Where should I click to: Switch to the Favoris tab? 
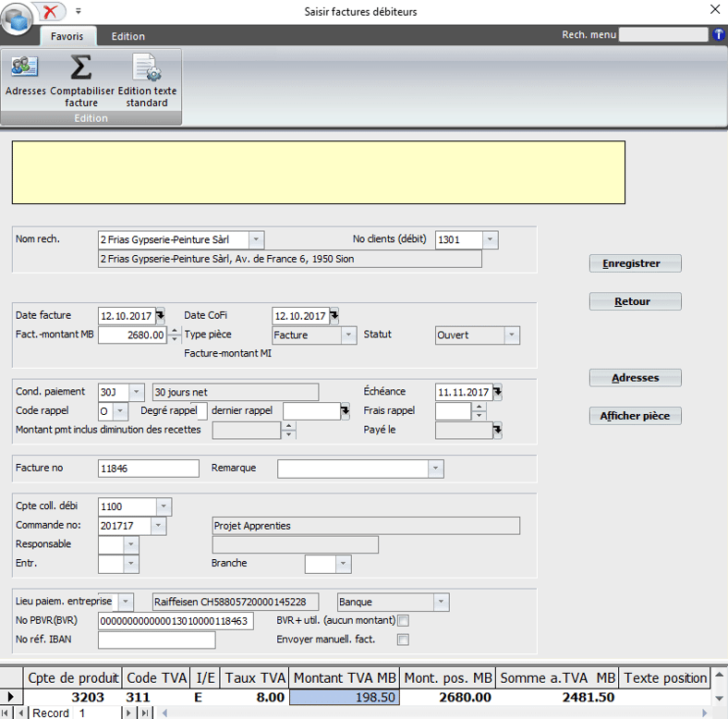67,36
